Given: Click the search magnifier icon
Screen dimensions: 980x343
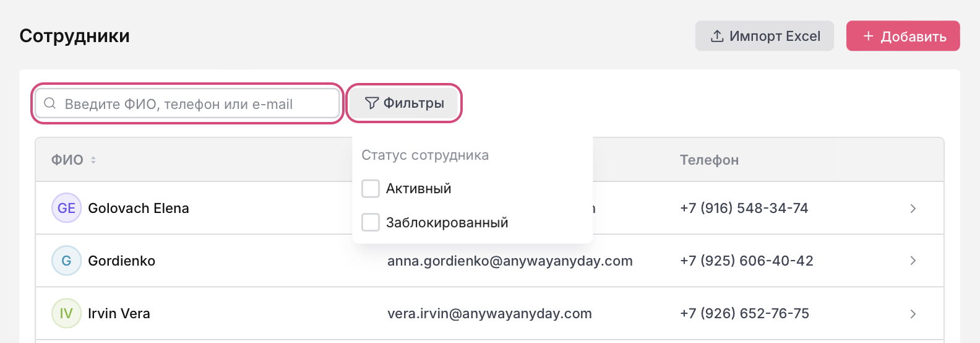Looking at the screenshot, I should [50, 103].
